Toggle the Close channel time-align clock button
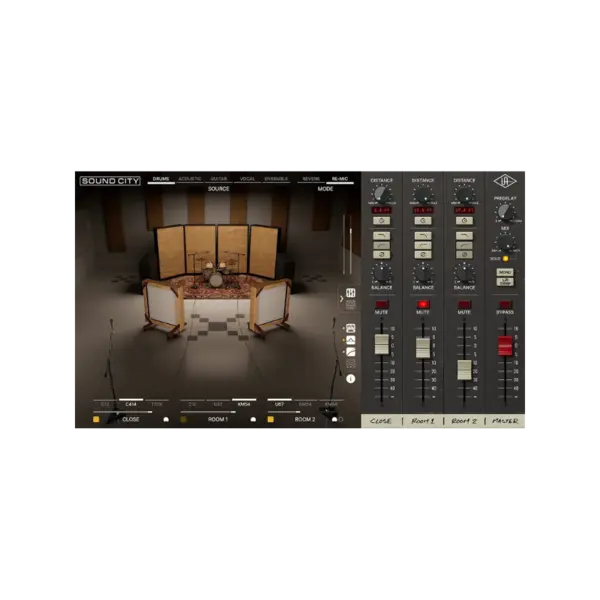Viewport: 600px width, 600px height. coord(382,221)
